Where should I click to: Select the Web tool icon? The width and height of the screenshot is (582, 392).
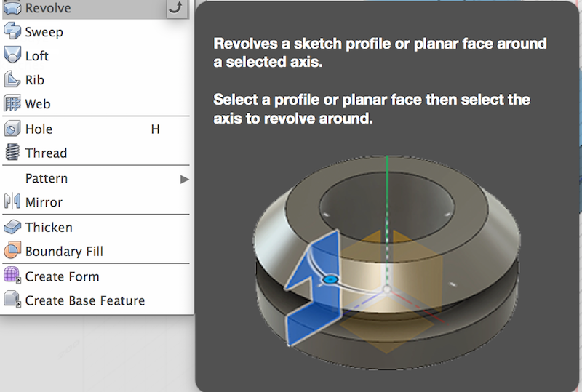click(12, 103)
